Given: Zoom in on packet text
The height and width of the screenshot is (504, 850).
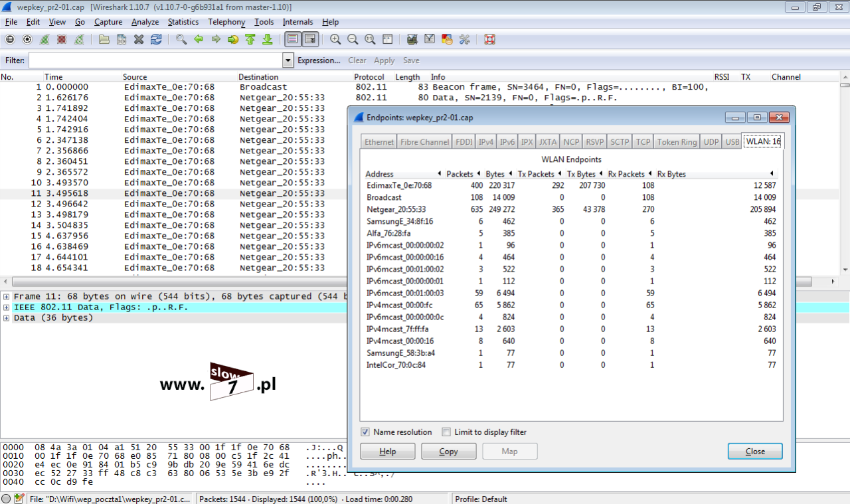Looking at the screenshot, I should coord(335,39).
